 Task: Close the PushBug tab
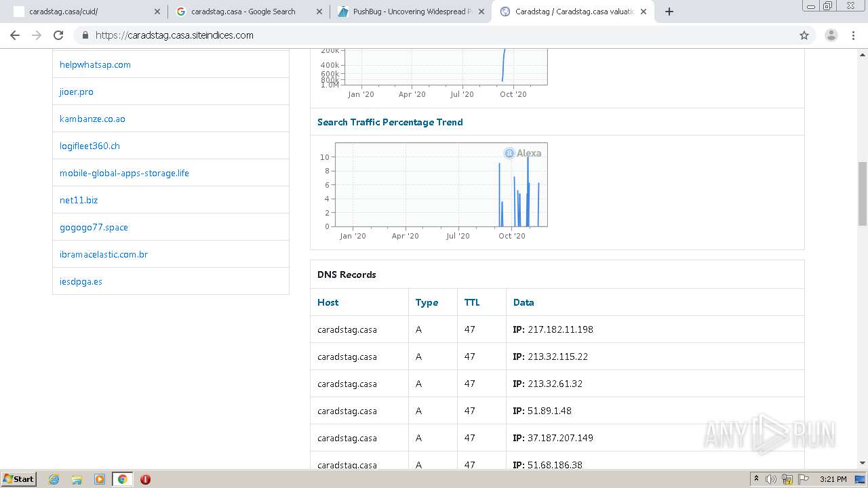click(x=481, y=12)
